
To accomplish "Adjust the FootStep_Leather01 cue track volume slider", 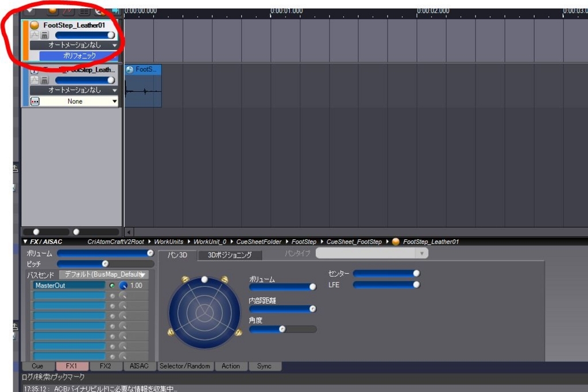I will point(85,35).
